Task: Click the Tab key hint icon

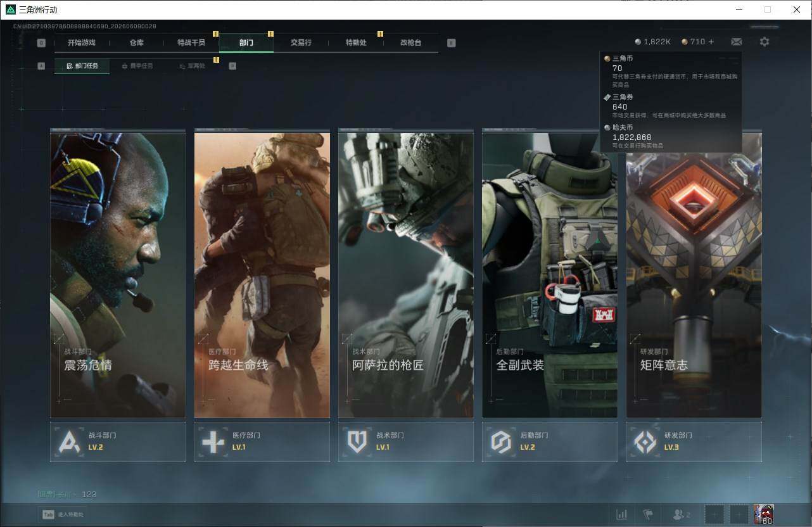Action: pos(48,515)
